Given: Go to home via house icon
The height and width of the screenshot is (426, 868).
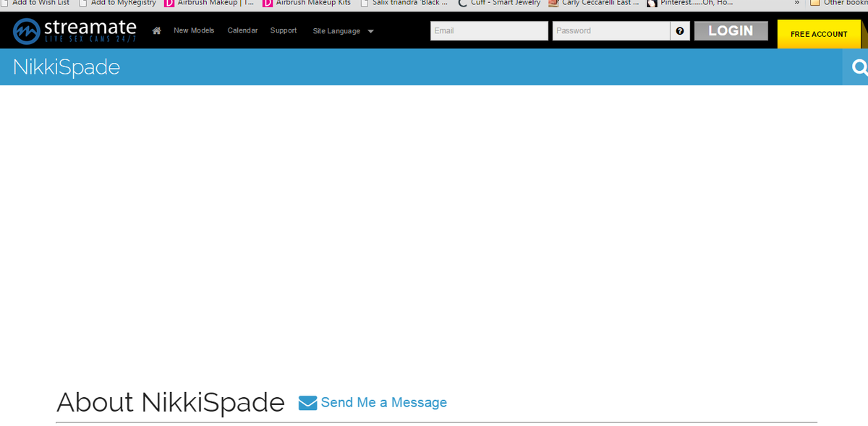Looking at the screenshot, I should (156, 31).
